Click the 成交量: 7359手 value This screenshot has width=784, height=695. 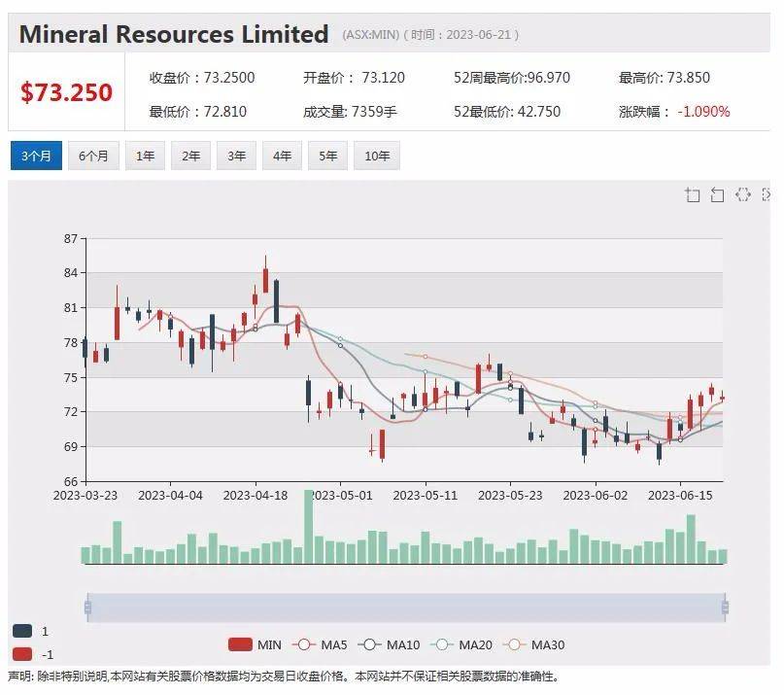pyautogui.click(x=350, y=111)
